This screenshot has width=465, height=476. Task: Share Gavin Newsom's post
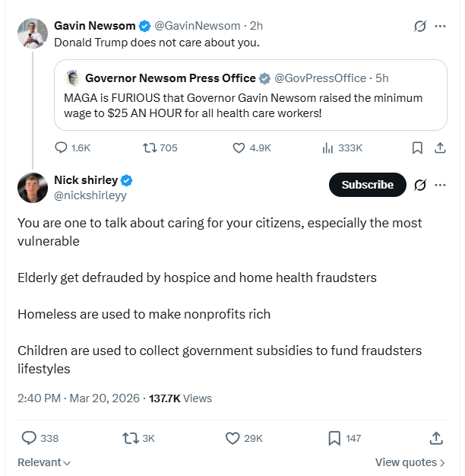click(440, 148)
